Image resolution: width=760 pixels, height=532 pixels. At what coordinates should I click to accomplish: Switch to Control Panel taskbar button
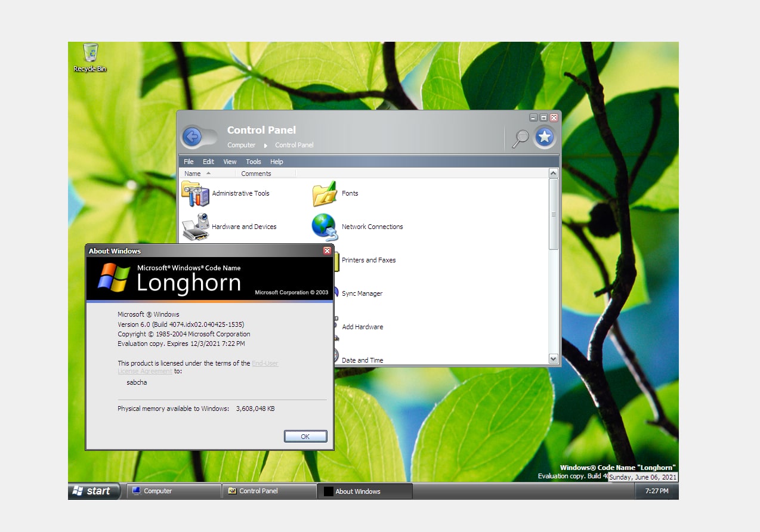point(270,491)
